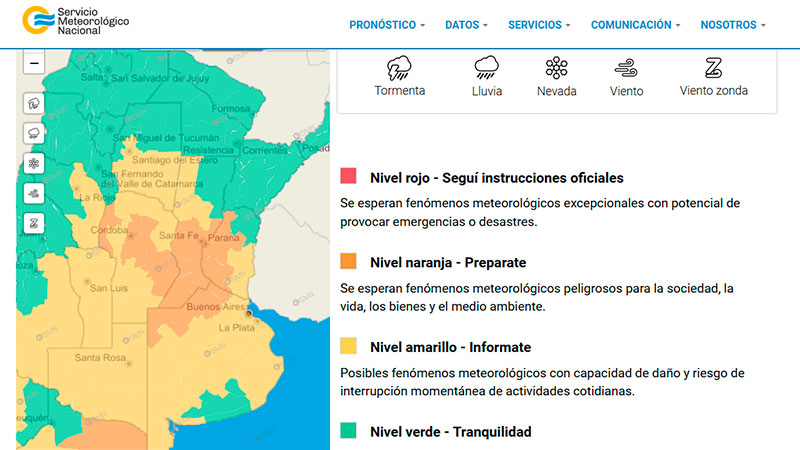Expand the Servicios menu
The height and width of the screenshot is (450, 800).
coord(539,25)
